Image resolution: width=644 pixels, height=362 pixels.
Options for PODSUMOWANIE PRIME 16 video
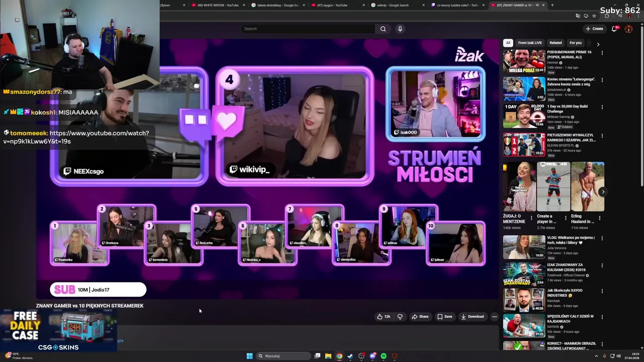[x=602, y=52]
